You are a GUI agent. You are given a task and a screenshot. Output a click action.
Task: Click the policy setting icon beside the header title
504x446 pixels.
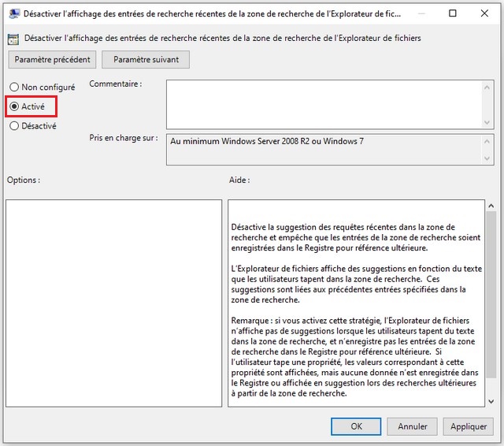(x=13, y=39)
